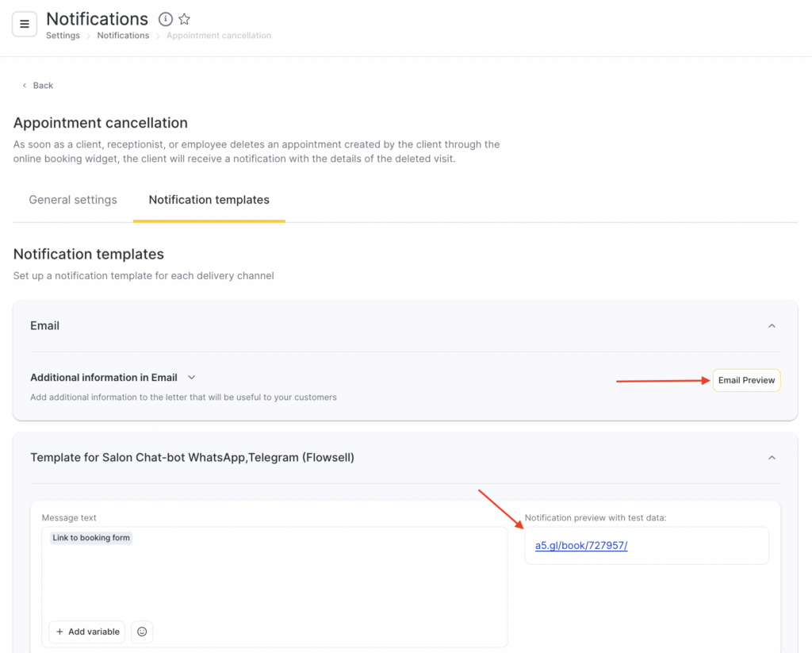Image resolution: width=812 pixels, height=653 pixels.
Task: Open the hamburger navigation menu
Action: click(x=24, y=24)
